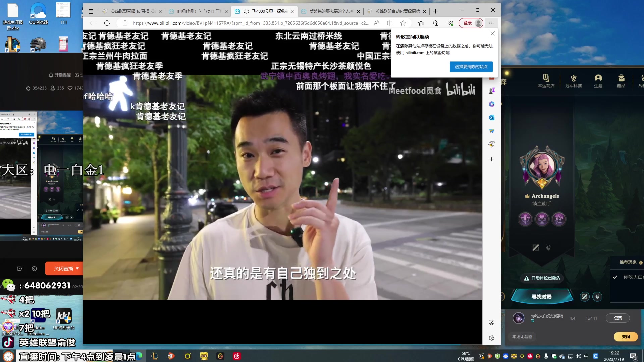This screenshot has width=644, height=362.
Task: Open split screen view in Edge
Action: coord(390,23)
